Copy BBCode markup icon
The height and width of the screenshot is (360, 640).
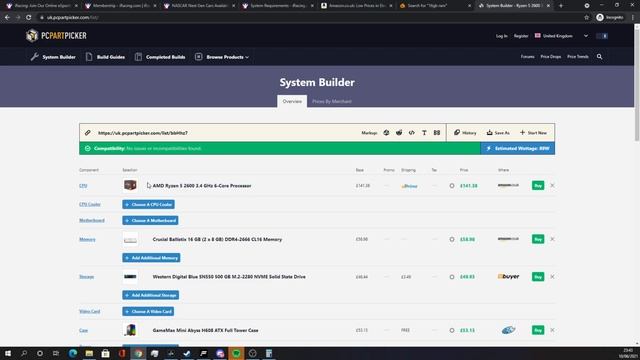click(437, 133)
